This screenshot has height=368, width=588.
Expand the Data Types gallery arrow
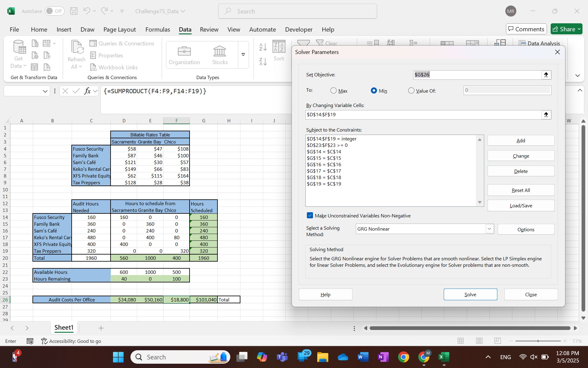(x=243, y=55)
